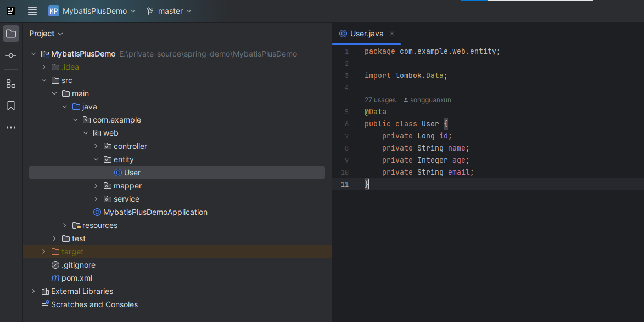
Task: Click the 27 usages inlay hint
Action: point(380,100)
